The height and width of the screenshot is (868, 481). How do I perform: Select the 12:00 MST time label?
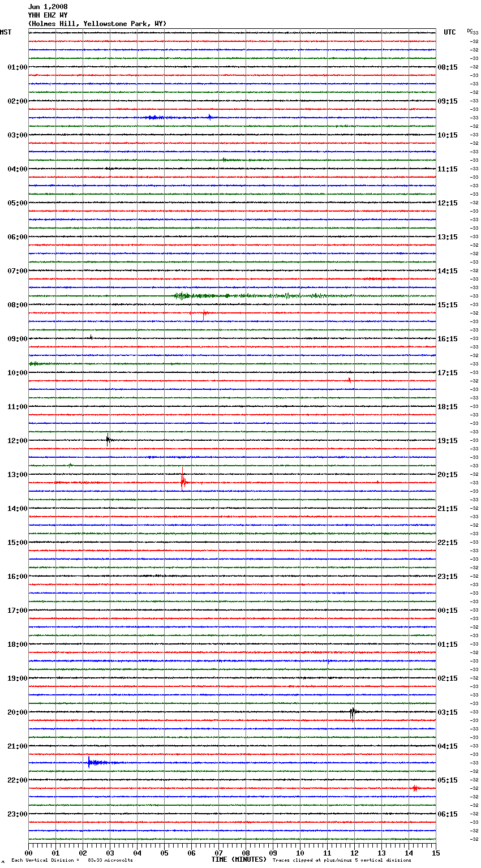(18, 441)
